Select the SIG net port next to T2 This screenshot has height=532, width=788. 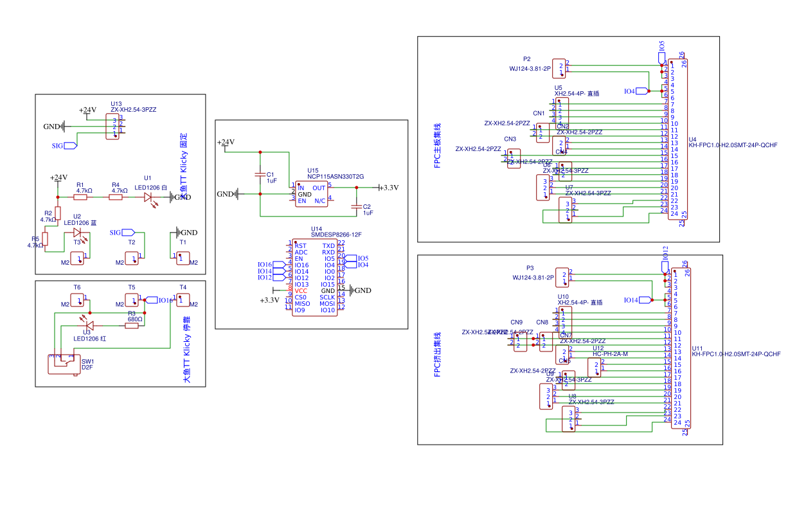(127, 233)
